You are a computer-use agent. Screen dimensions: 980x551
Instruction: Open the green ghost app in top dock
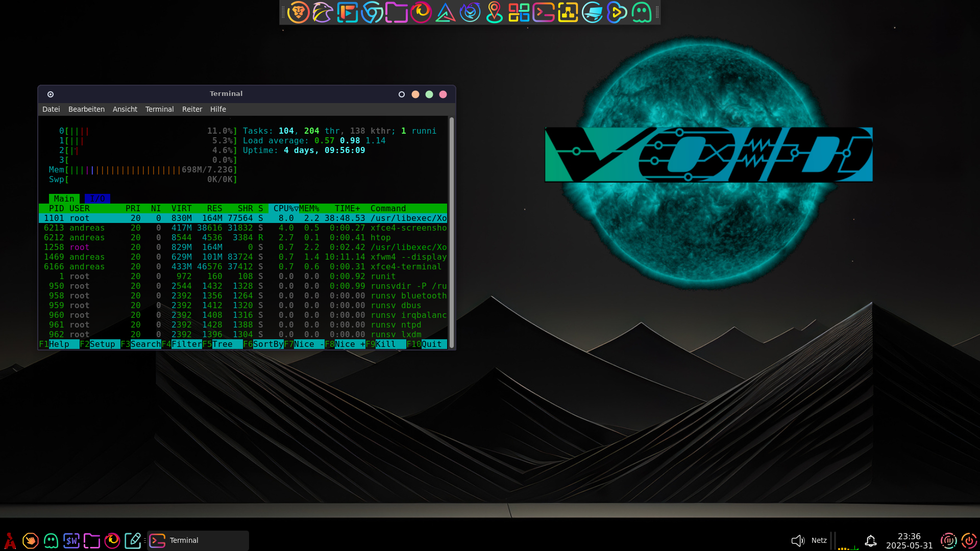[x=641, y=12]
